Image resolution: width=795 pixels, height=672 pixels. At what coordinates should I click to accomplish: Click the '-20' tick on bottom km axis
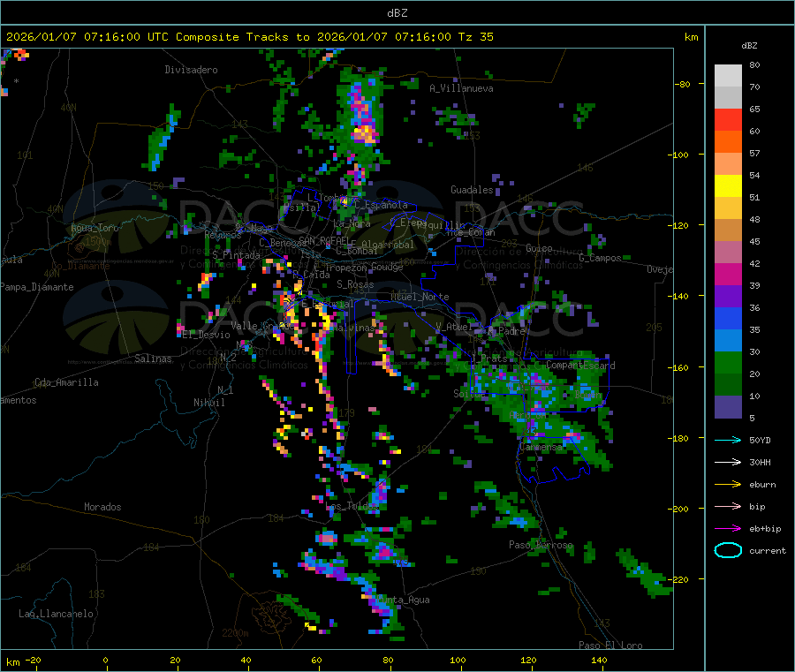point(34,660)
